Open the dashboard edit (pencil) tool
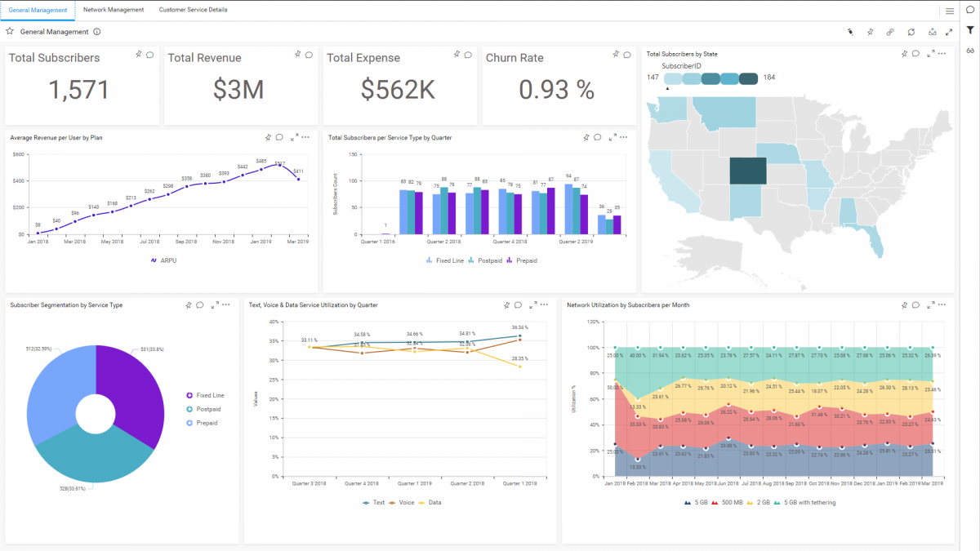 (852, 33)
